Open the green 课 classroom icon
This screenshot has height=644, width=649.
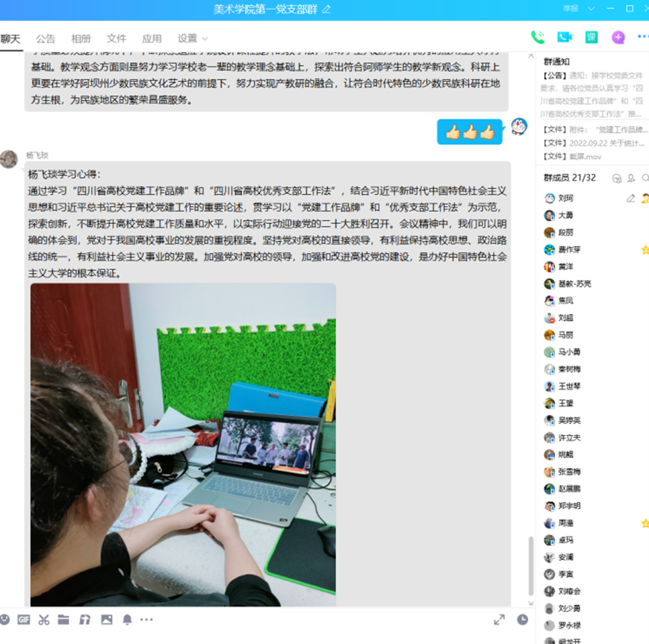pos(591,37)
